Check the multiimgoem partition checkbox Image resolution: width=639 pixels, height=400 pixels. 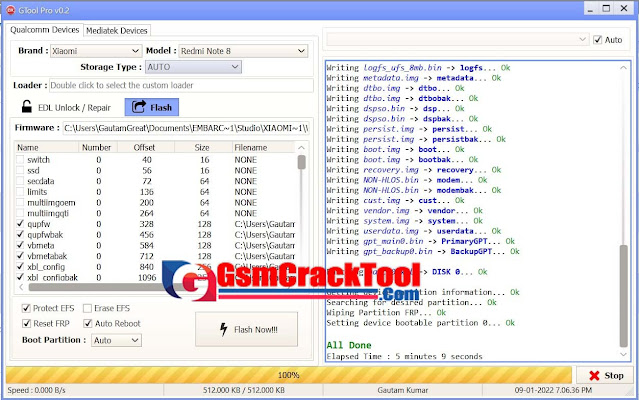[20, 202]
